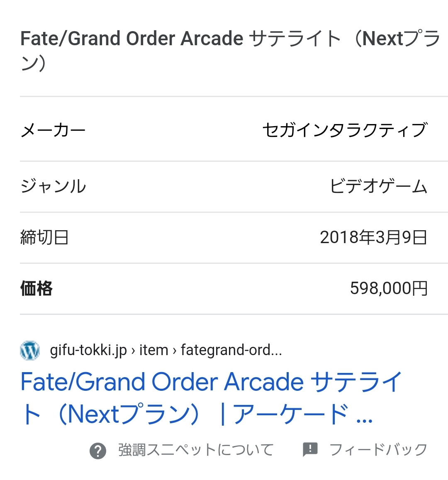Image resolution: width=448 pixels, height=480 pixels.
Task: Click the セガインタラクティブ maker value
Action: (x=345, y=130)
